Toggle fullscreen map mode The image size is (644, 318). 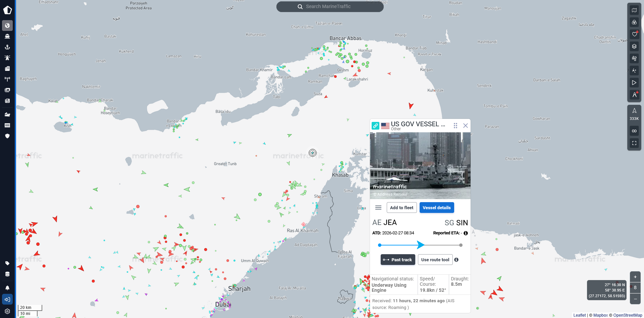pyautogui.click(x=634, y=143)
